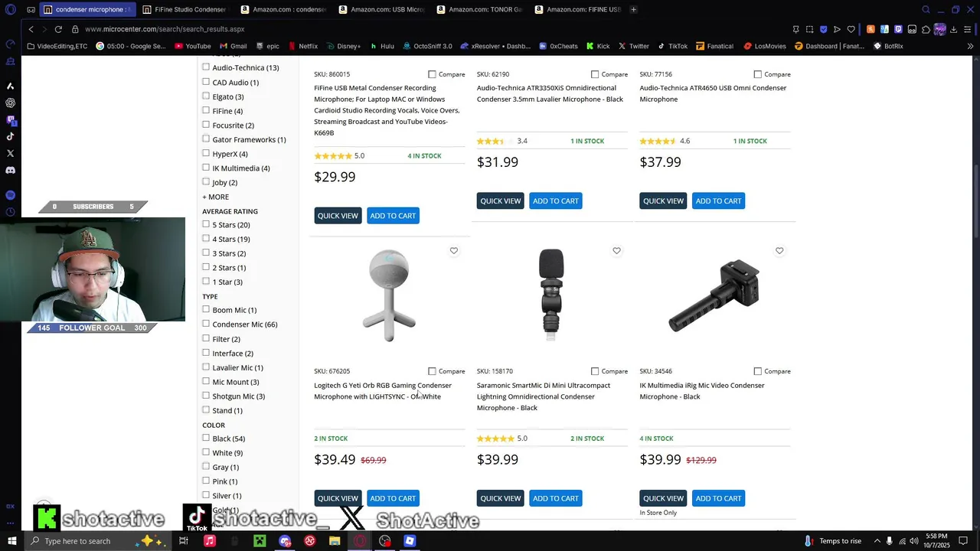980x551 pixels.
Task: Switch to the condenser microphone tab
Action: [x=90, y=10]
